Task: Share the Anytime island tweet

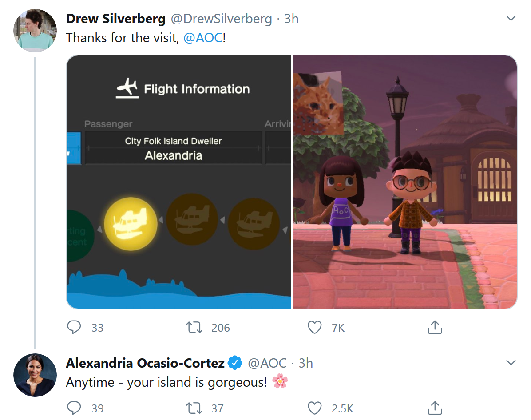Action: click(435, 408)
